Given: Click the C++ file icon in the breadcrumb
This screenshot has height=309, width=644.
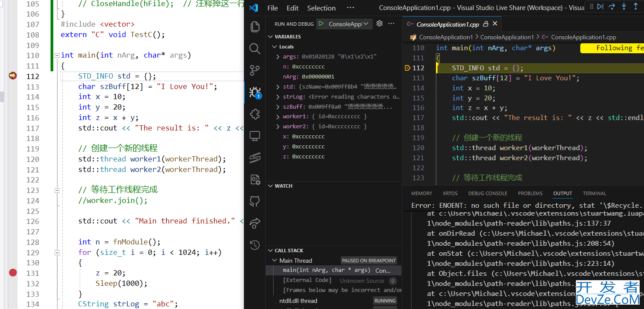Looking at the screenshot, I should [x=545, y=37].
